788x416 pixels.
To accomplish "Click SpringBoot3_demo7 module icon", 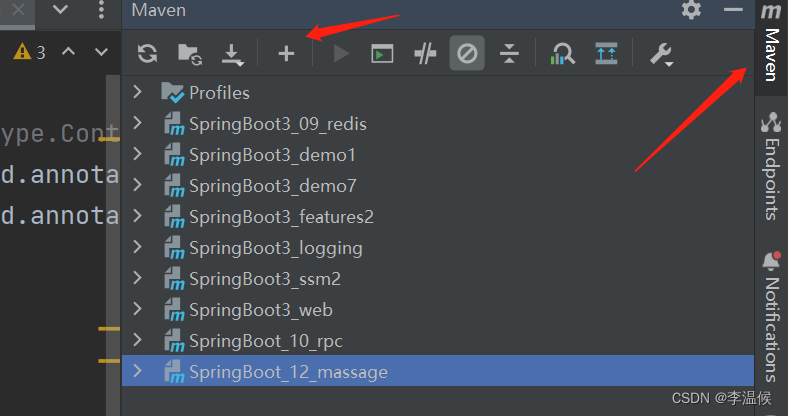I will pyautogui.click(x=174, y=186).
